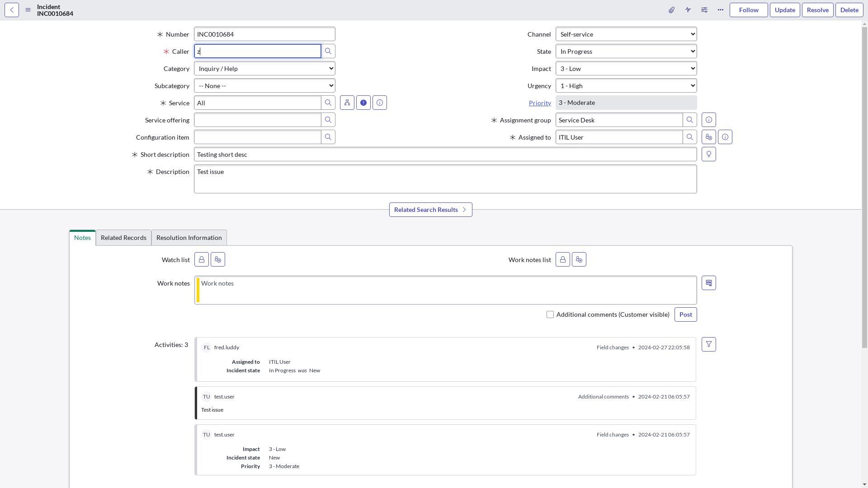Click the Update button
The image size is (868, 488).
[x=784, y=9]
